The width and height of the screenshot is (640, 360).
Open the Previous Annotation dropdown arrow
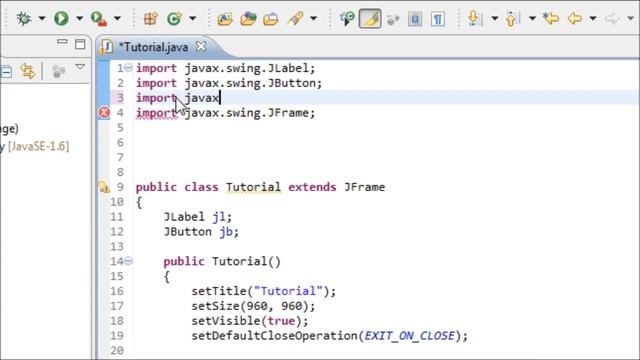click(532, 18)
